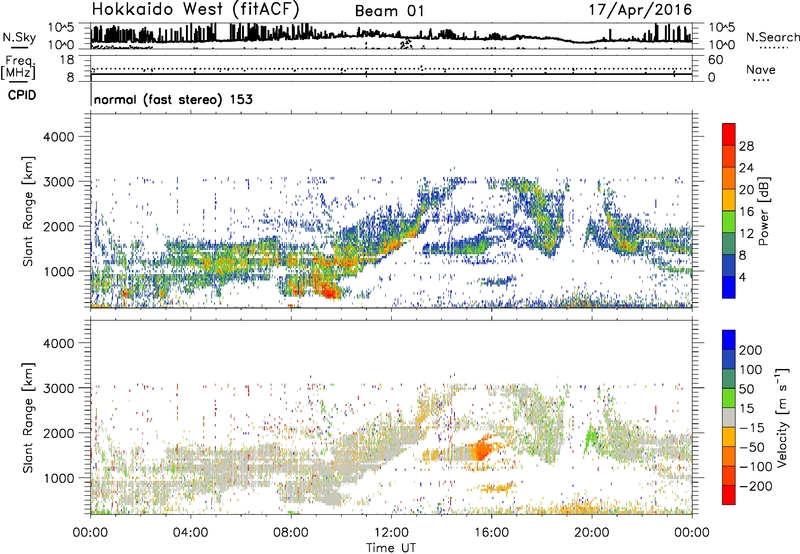Pick the light green segment of velocity color bar
This screenshot has height=554, width=800.
tap(729, 398)
